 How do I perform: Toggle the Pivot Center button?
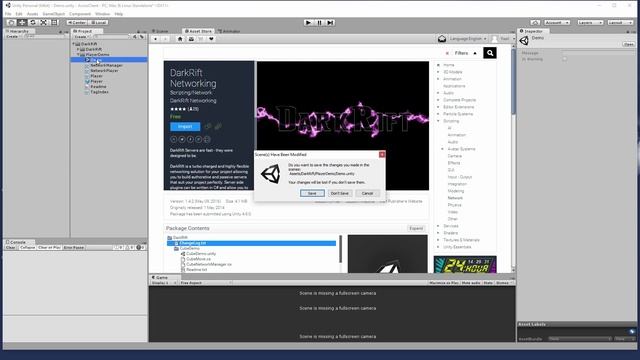(x=77, y=22)
